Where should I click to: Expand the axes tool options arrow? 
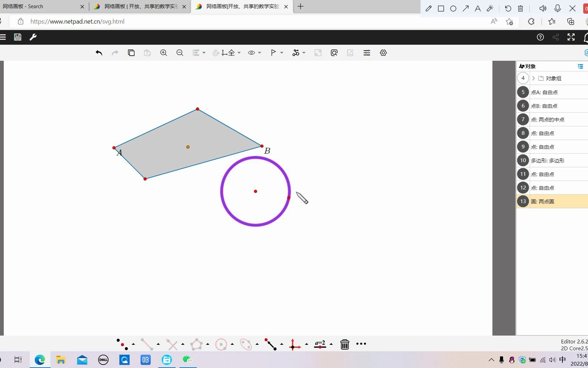[307, 344]
